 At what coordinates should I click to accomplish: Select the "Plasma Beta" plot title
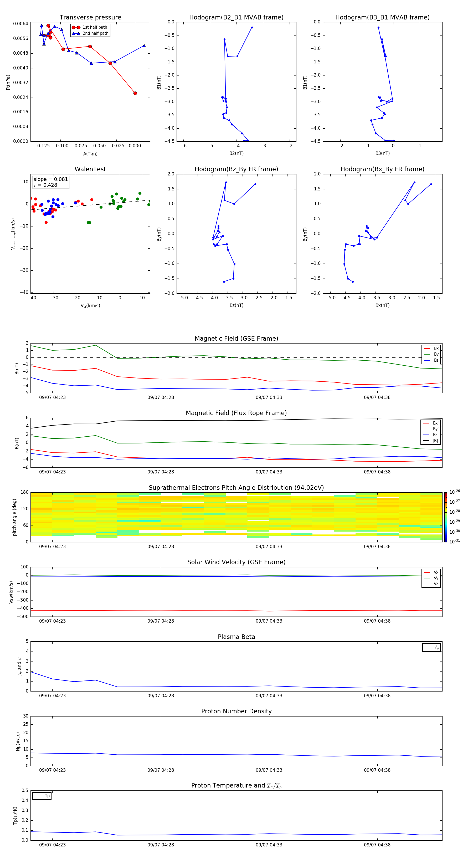(x=236, y=637)
